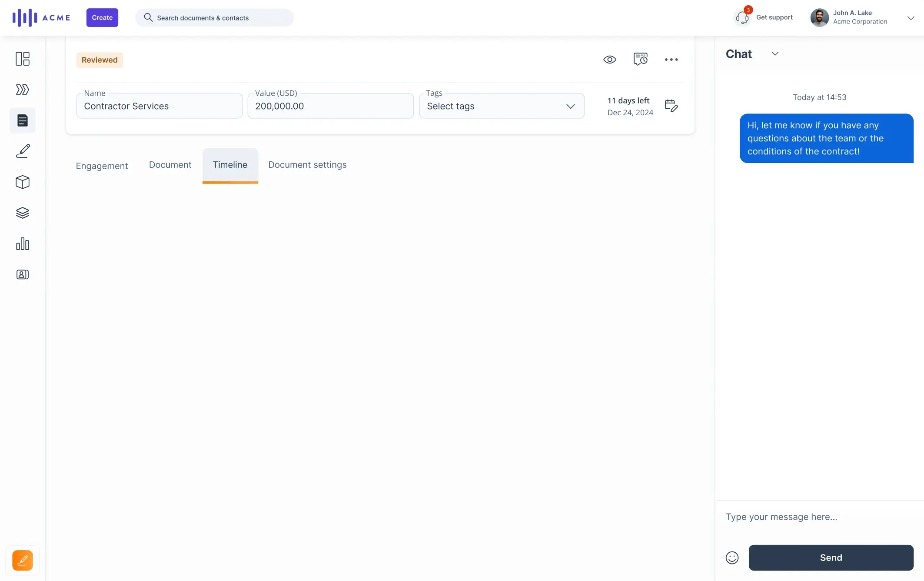The height and width of the screenshot is (581, 924).
Task: Click the dashboard grid icon in sidebar
Action: pos(22,60)
